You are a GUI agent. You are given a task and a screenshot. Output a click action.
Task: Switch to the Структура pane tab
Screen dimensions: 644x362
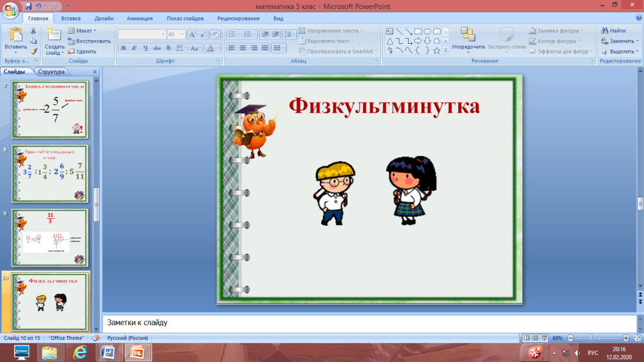pos(52,72)
